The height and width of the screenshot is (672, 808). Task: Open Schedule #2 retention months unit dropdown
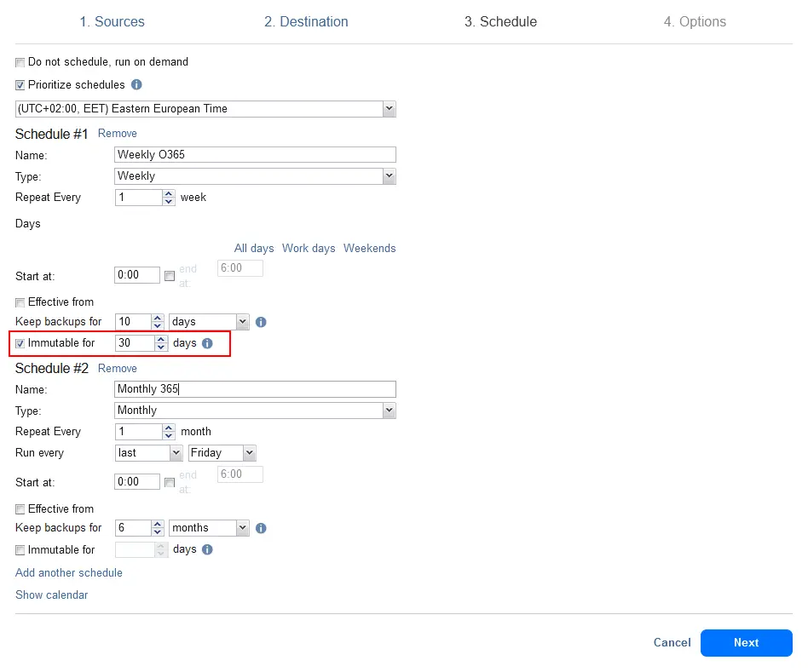(x=243, y=528)
